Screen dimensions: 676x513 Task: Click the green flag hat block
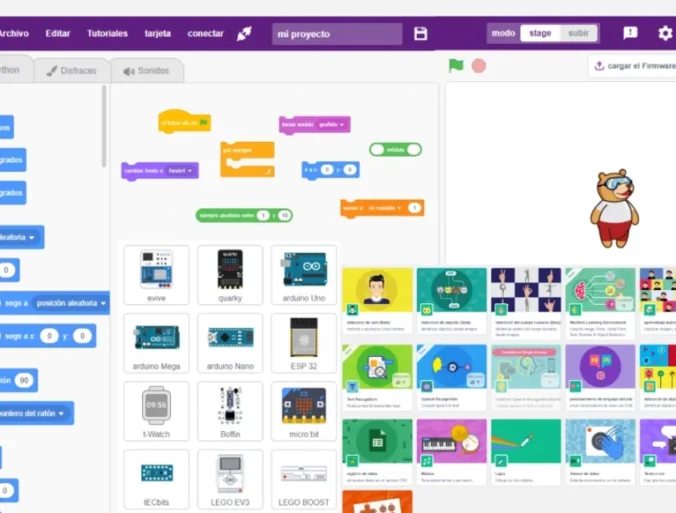point(185,122)
